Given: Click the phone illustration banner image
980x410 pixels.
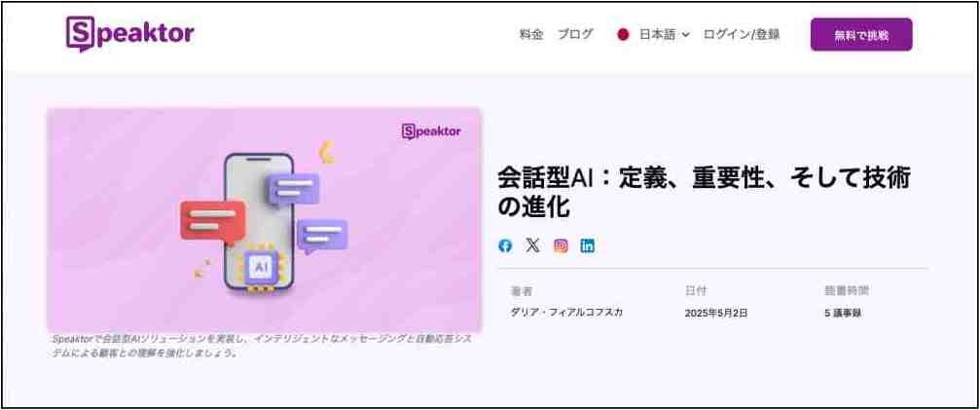Looking at the screenshot, I should (265, 219).
